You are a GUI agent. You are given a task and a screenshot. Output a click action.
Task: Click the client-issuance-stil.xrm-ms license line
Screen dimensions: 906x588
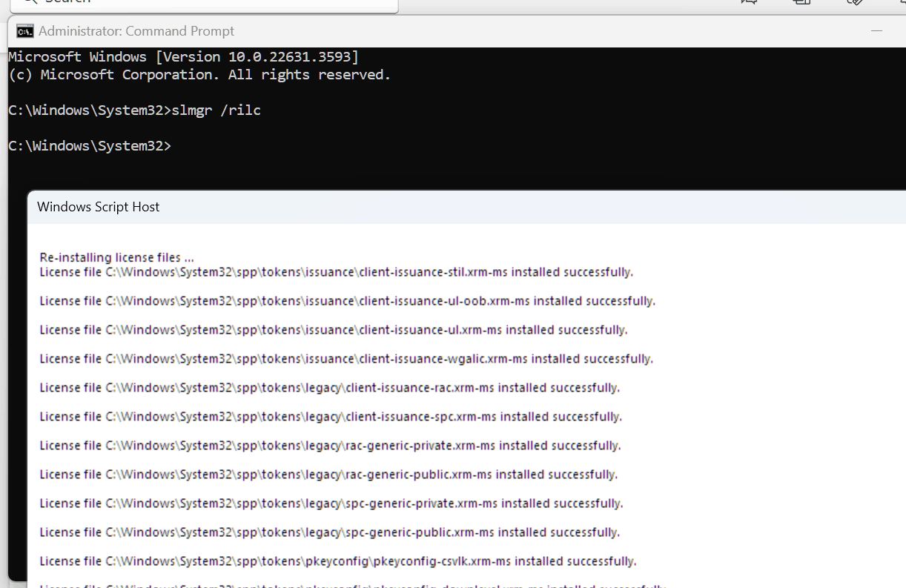point(337,272)
